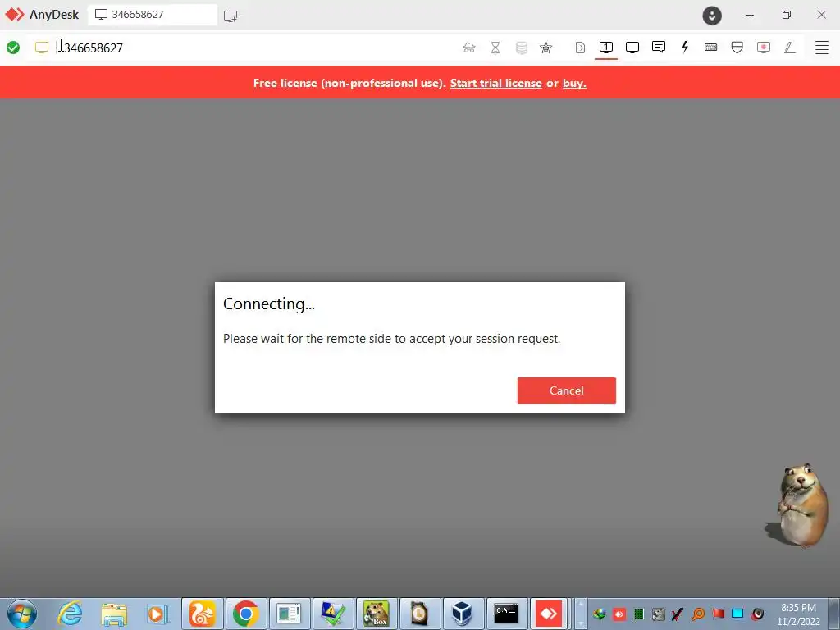Click the AnyDesk logo in title bar
The width and height of the screenshot is (840, 630).
[15, 15]
